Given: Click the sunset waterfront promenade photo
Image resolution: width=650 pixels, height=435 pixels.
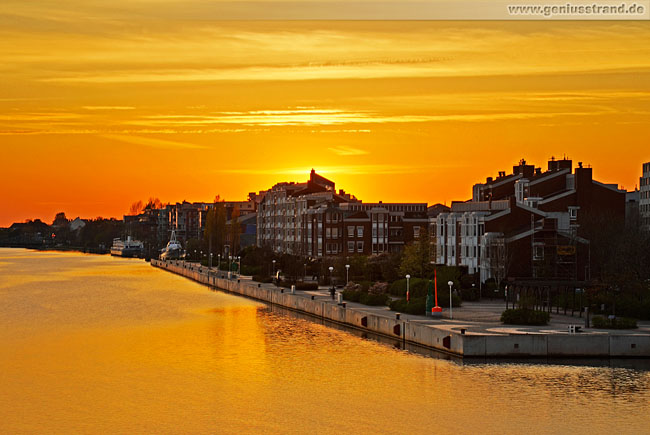Looking at the screenshot, I should [x=325, y=217].
